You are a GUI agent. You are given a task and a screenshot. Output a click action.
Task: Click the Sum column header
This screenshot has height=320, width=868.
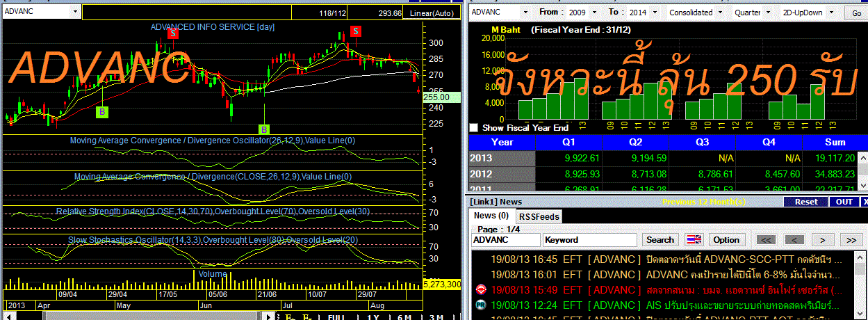tap(834, 142)
